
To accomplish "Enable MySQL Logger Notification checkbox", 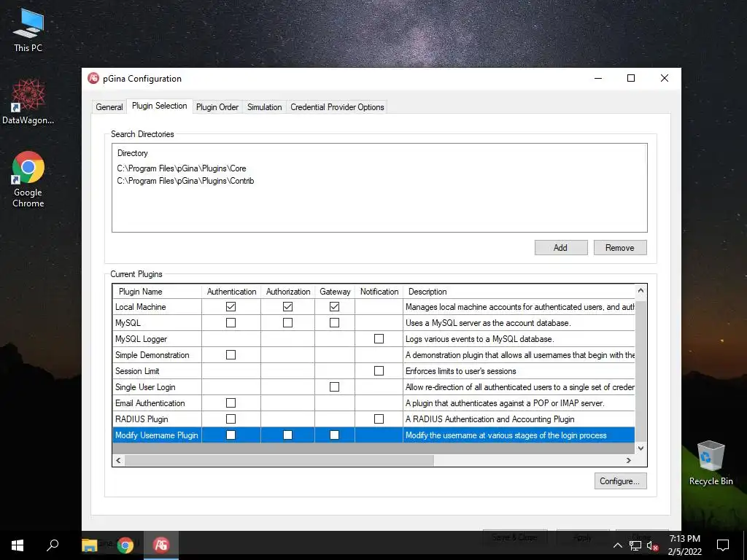I will (x=379, y=338).
